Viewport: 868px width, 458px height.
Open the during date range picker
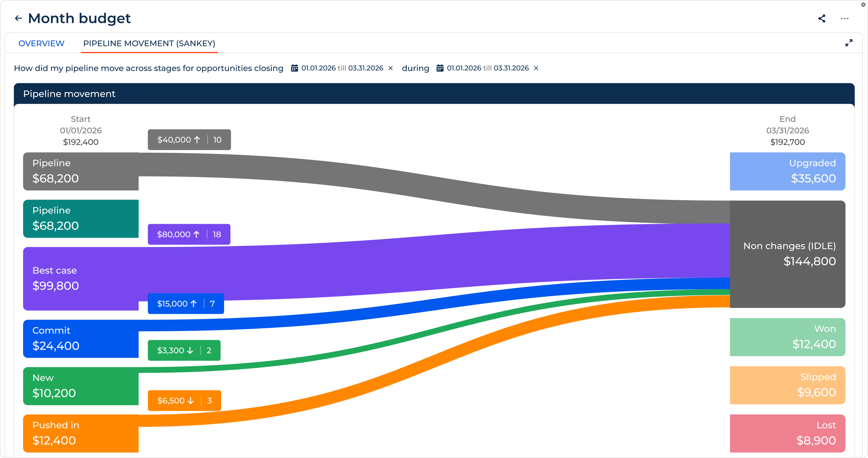487,68
